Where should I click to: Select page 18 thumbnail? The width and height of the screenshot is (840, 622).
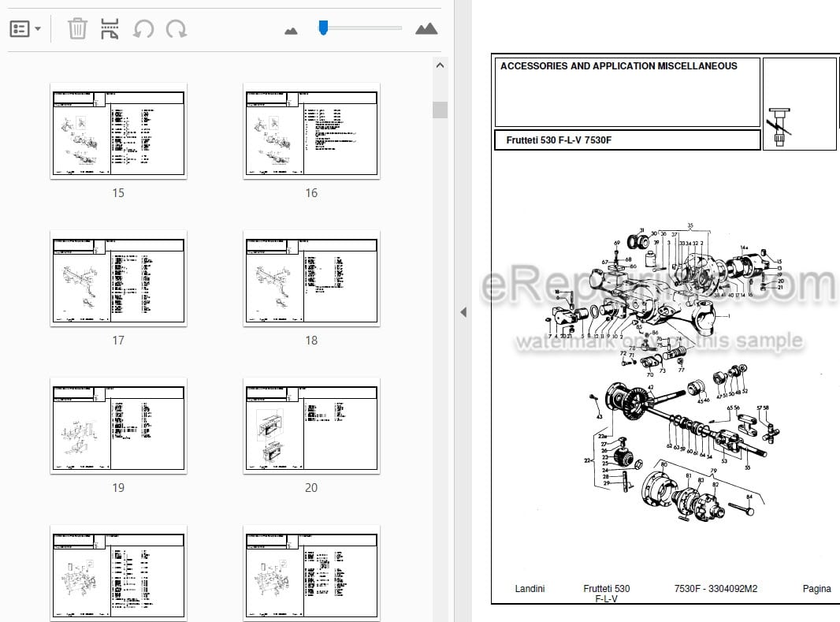click(311, 278)
